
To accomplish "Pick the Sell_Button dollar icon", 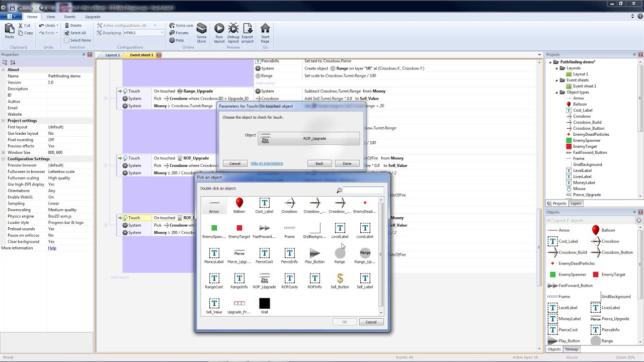I will [x=340, y=278].
